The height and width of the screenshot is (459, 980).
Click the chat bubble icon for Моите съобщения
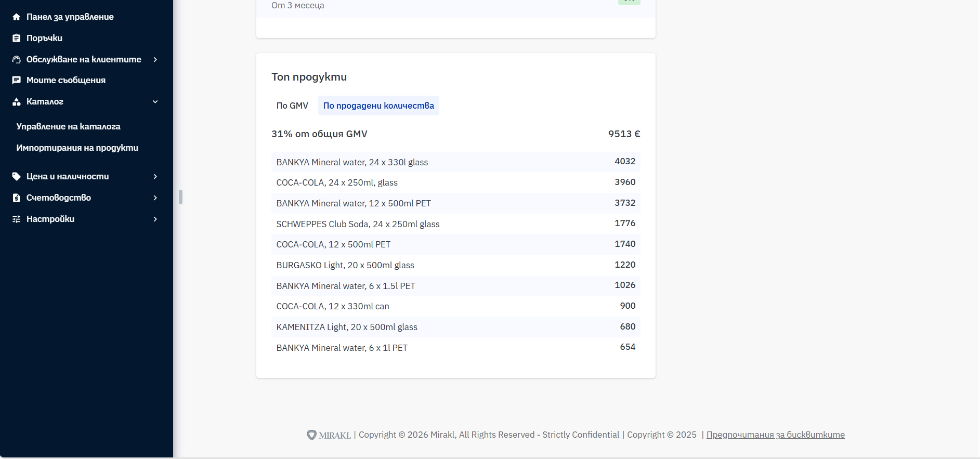[x=17, y=80]
